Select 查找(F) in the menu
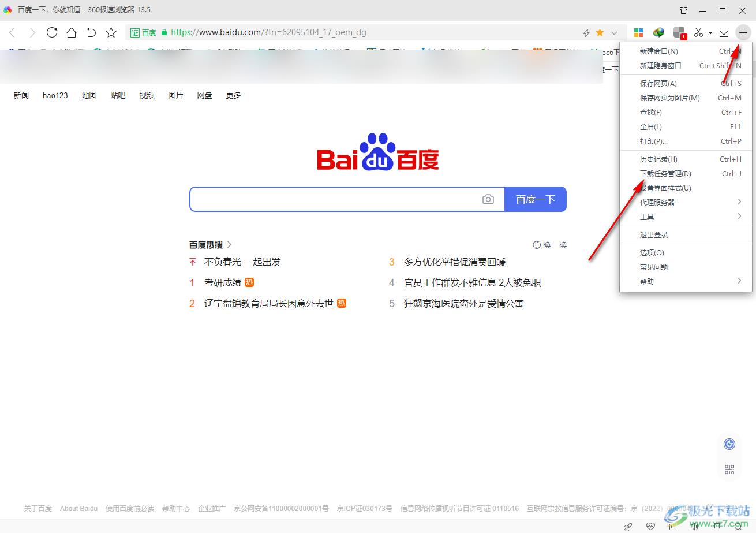Image resolution: width=756 pixels, height=533 pixels. 687,113
